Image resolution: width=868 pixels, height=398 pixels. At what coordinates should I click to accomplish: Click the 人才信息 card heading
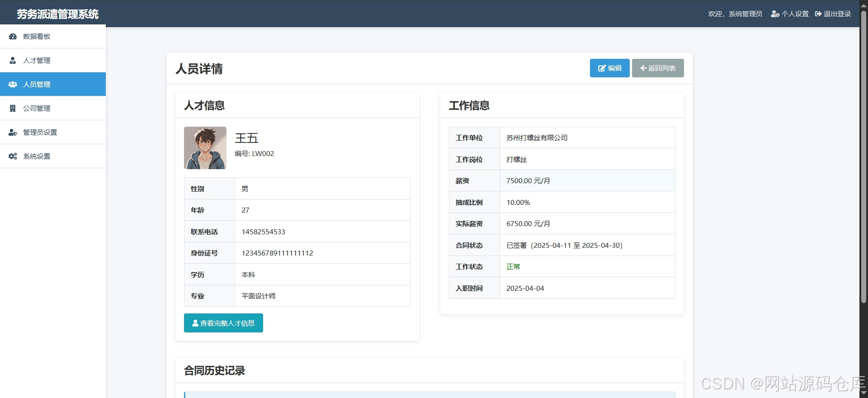(204, 105)
